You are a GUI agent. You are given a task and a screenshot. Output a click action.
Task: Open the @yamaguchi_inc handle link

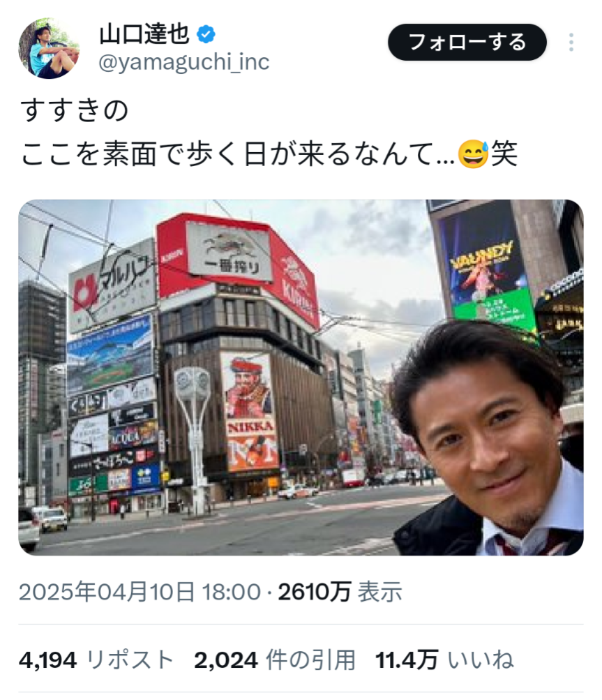click(184, 62)
